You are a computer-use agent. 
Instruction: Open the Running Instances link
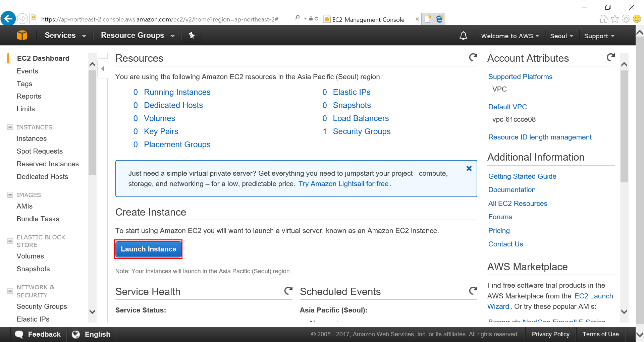177,92
